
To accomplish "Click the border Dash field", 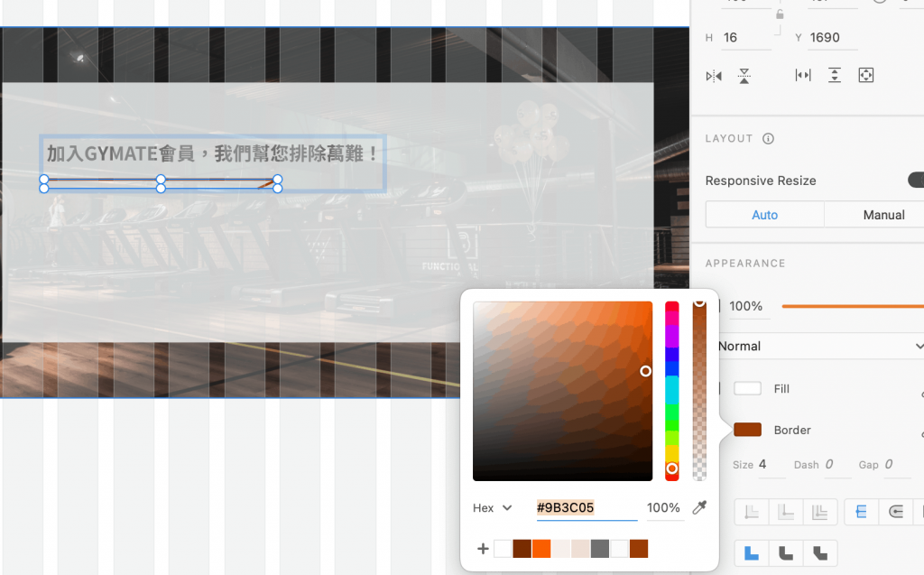I will click(x=836, y=465).
